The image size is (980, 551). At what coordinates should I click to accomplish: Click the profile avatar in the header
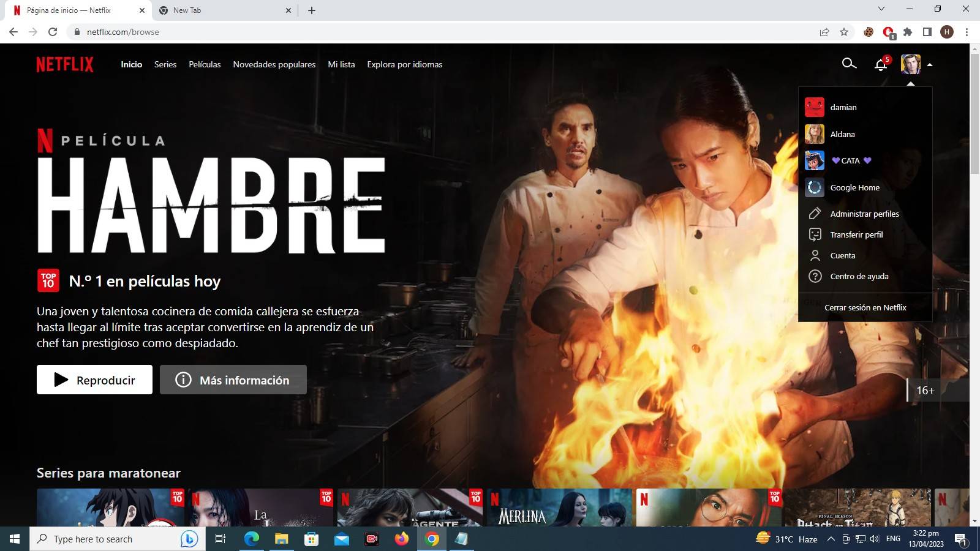911,64
